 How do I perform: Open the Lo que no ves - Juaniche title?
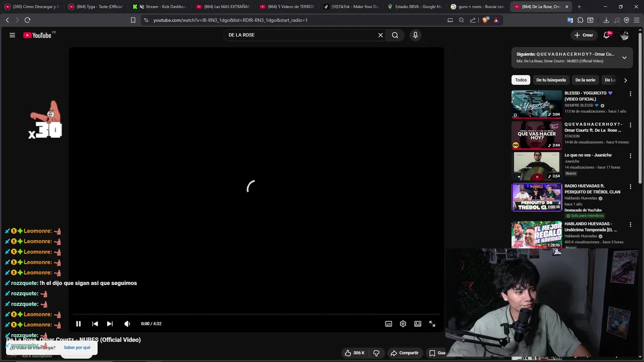588,155
